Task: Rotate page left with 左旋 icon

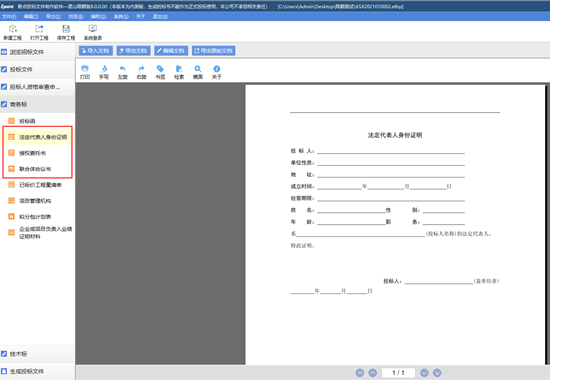Action: pyautogui.click(x=123, y=69)
